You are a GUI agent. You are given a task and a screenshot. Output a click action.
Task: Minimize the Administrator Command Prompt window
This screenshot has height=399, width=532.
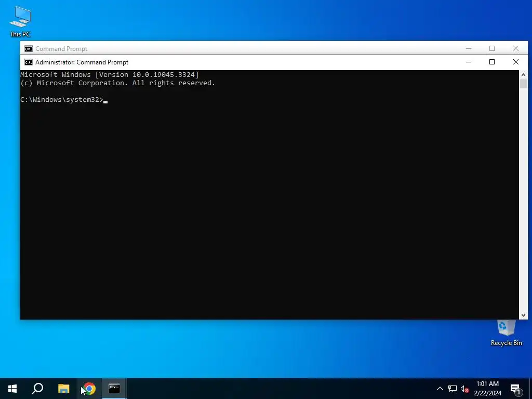469,62
